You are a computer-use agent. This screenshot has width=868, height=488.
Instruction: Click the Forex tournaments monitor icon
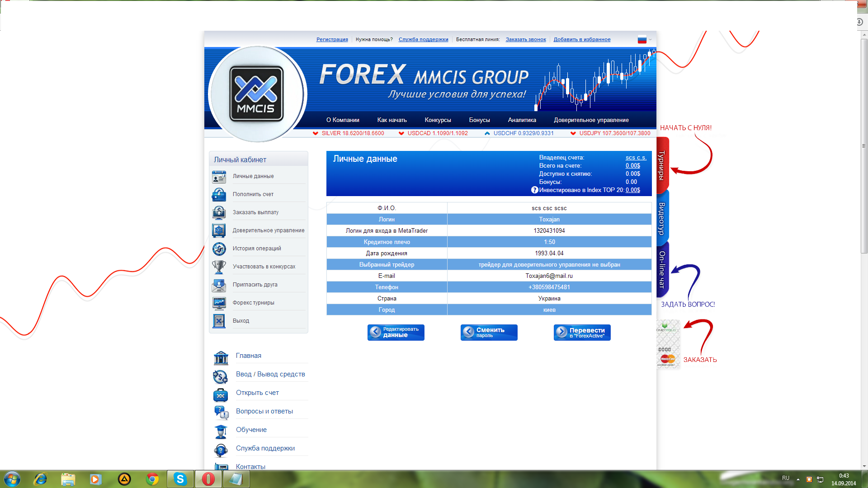coord(219,303)
